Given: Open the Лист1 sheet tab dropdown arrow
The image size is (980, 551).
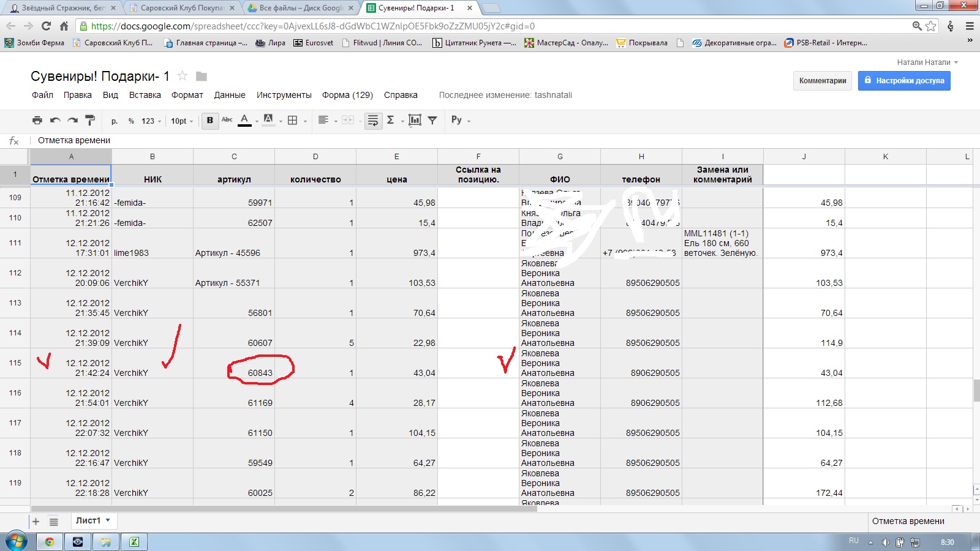Looking at the screenshot, I should (x=108, y=520).
